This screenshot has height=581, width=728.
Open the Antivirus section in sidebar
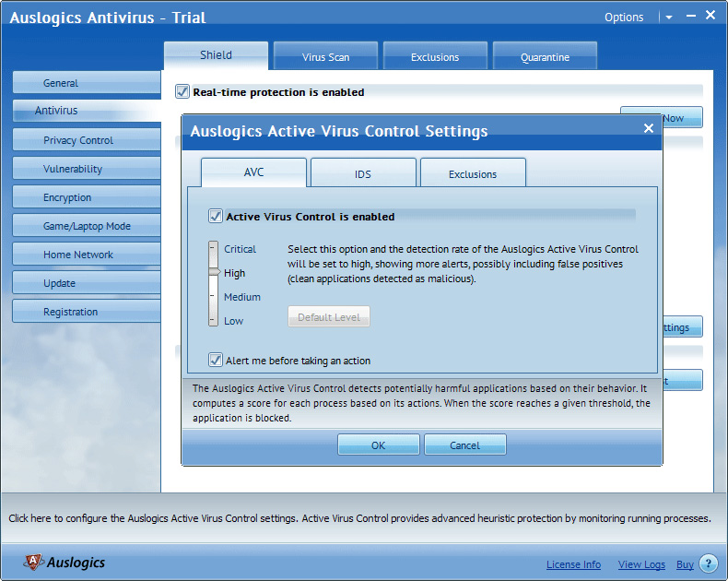click(x=87, y=111)
